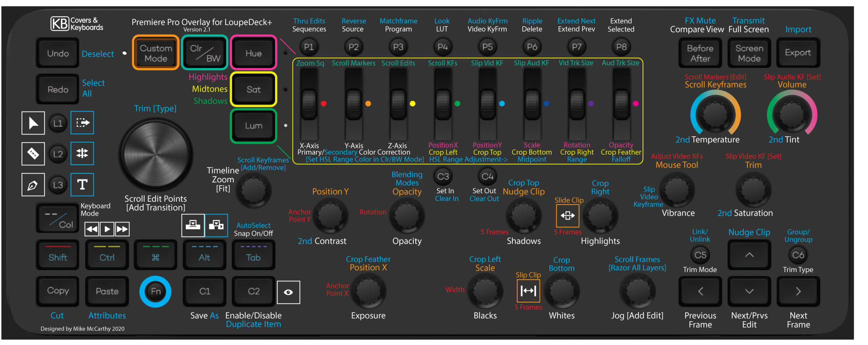Screen dimensions: 868x345
Task: Click the C5 Trim Mode button
Action: coord(700,255)
